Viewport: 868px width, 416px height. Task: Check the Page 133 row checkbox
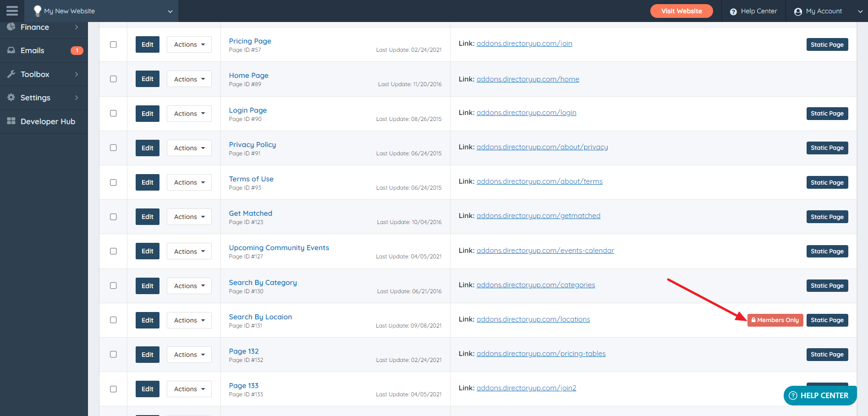tap(113, 389)
